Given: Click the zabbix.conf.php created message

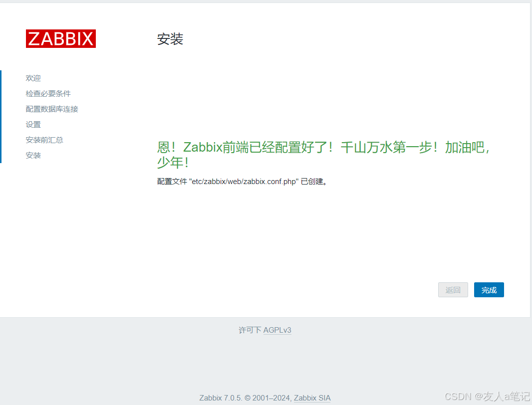Looking at the screenshot, I should 242,182.
